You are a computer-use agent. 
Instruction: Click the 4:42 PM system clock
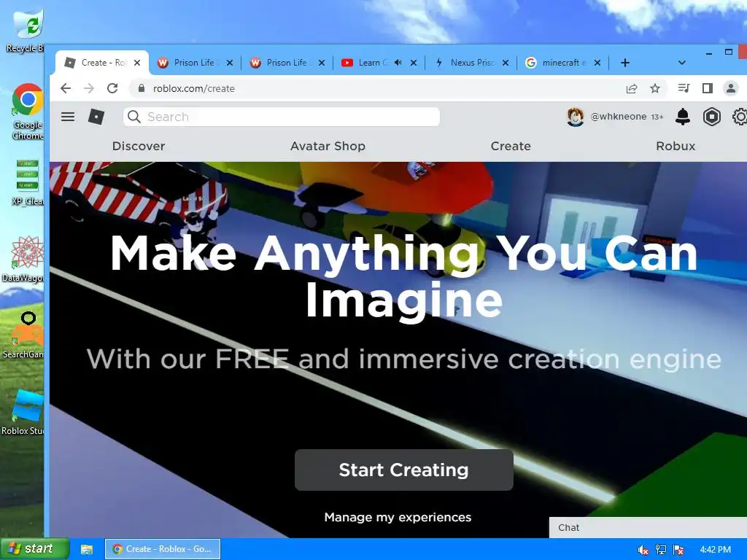(716, 550)
